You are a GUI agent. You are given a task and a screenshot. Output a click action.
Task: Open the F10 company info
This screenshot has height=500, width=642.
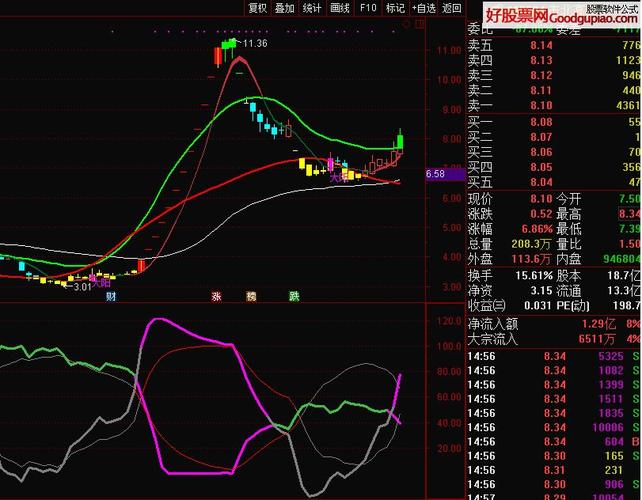[368, 8]
